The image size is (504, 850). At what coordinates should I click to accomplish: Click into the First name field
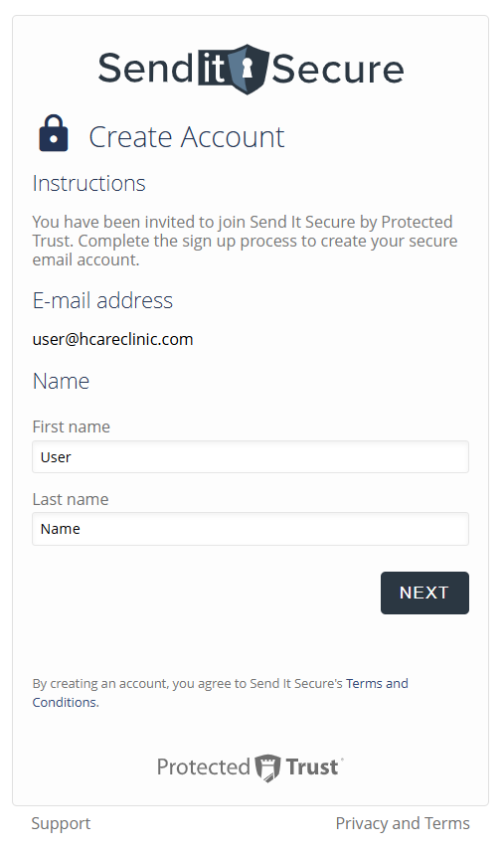coord(251,457)
